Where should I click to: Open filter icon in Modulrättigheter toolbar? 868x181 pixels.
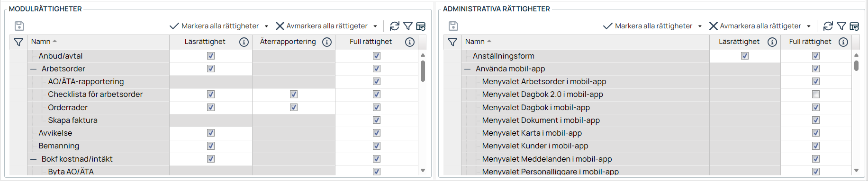point(408,26)
